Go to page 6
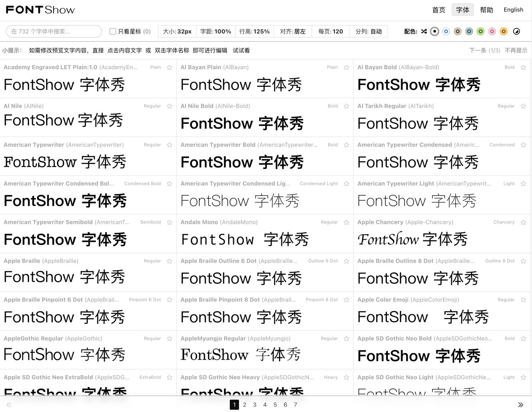The image size is (532, 412). coord(286,405)
